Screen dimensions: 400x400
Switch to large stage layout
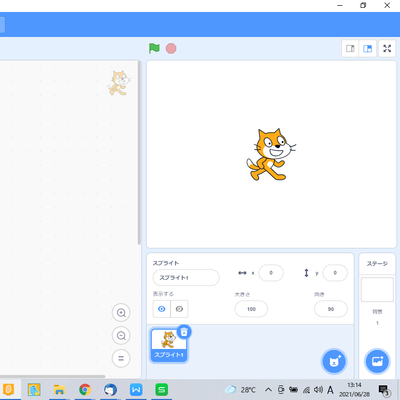pyautogui.click(x=368, y=49)
